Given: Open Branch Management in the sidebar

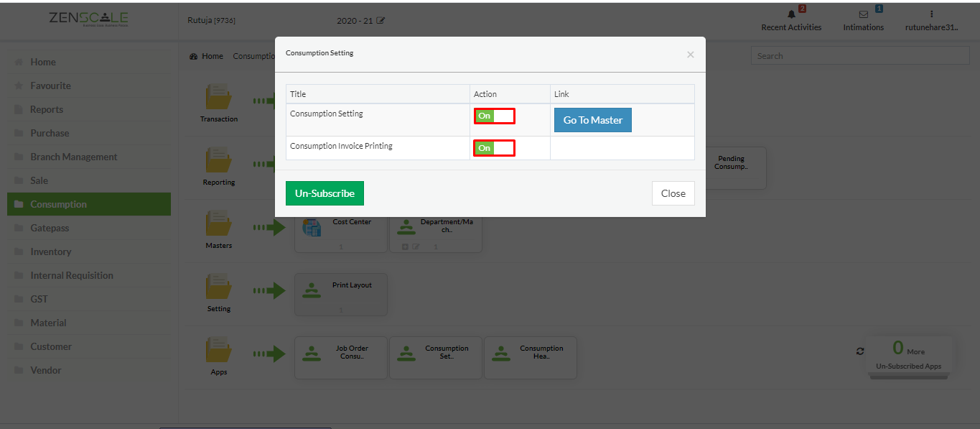Looking at the screenshot, I should pos(89,157).
